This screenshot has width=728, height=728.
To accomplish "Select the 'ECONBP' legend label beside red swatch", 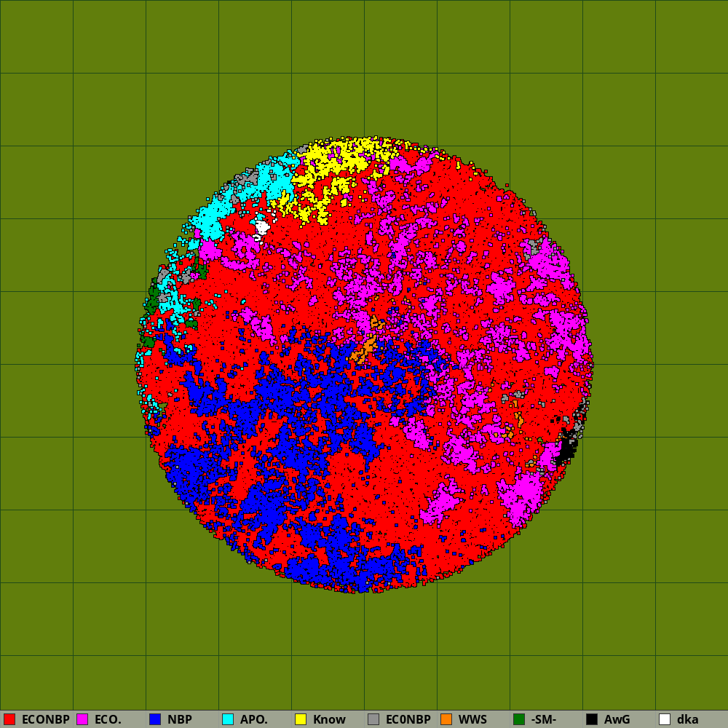I will (x=45, y=719).
